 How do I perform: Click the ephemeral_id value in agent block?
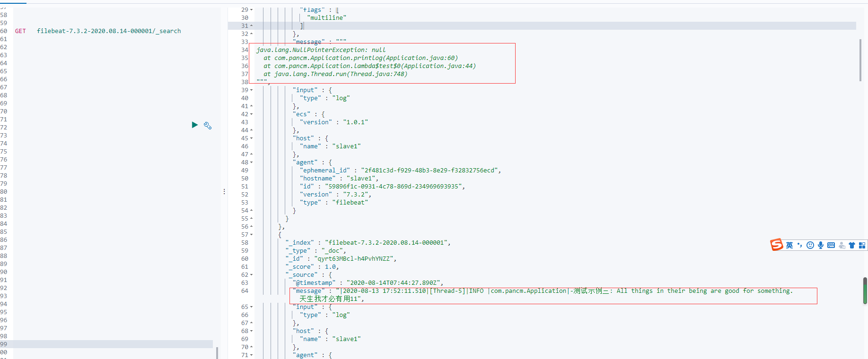point(430,170)
